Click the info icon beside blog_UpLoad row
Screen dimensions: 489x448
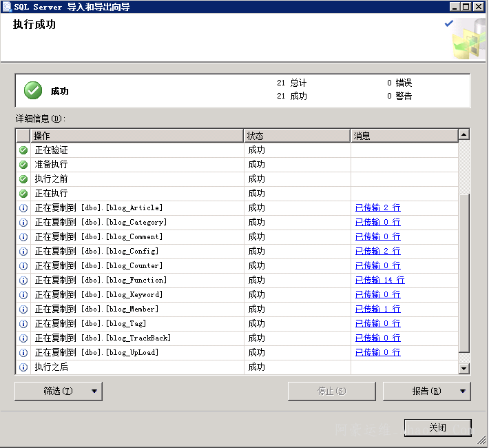[23, 353]
